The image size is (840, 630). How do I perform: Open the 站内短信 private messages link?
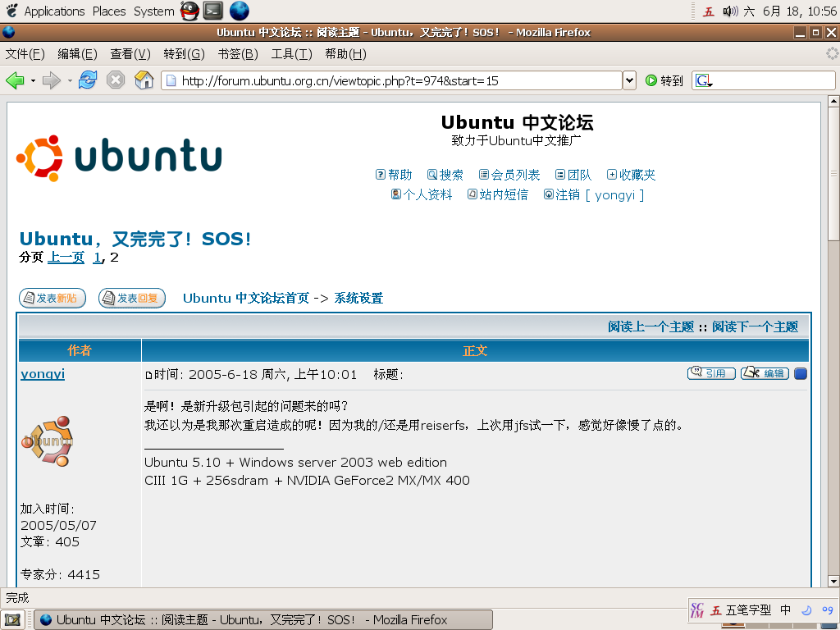click(498, 194)
